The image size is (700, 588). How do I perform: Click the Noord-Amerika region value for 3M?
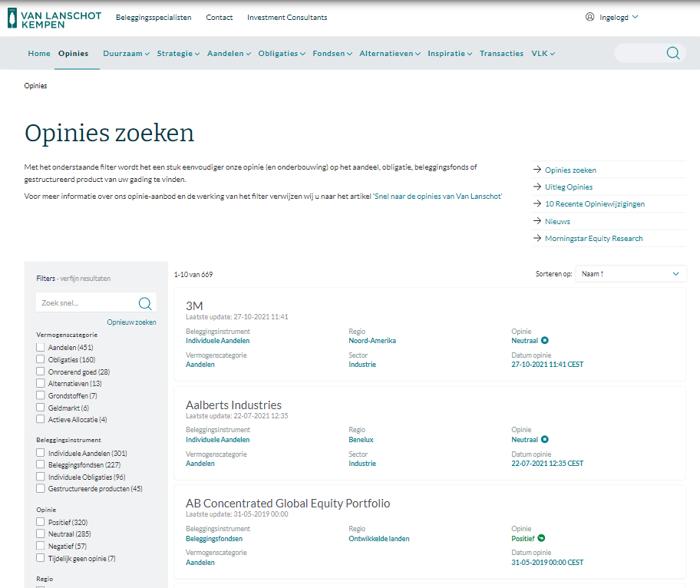tap(372, 341)
